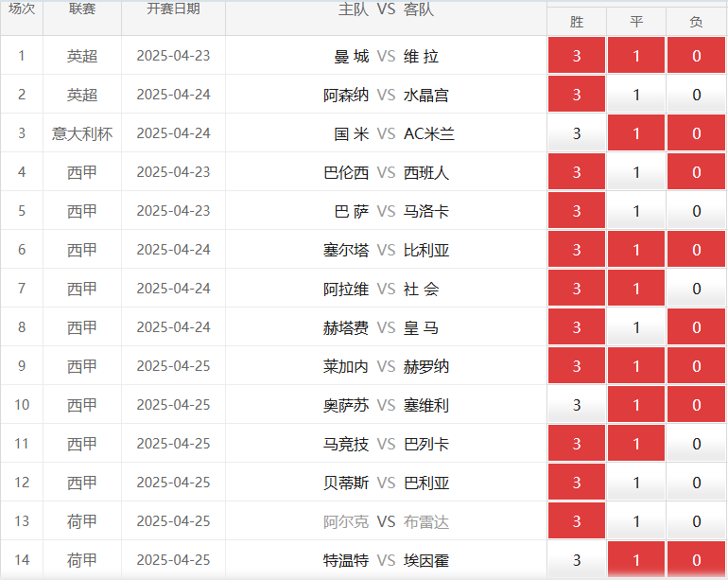Open home team 曼城 in match 1
Viewport: 728px width, 580px height.
352,56
